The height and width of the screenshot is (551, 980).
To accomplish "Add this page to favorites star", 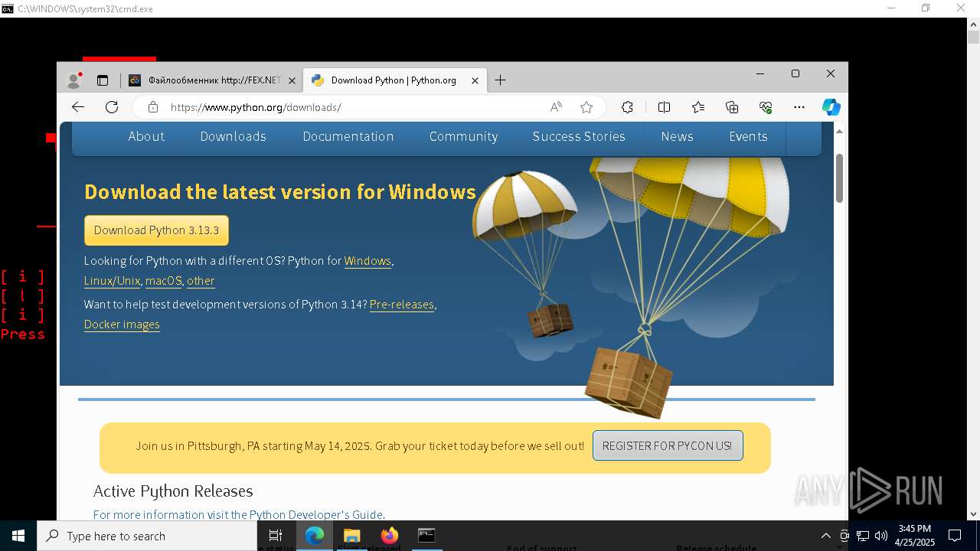I will point(586,107).
